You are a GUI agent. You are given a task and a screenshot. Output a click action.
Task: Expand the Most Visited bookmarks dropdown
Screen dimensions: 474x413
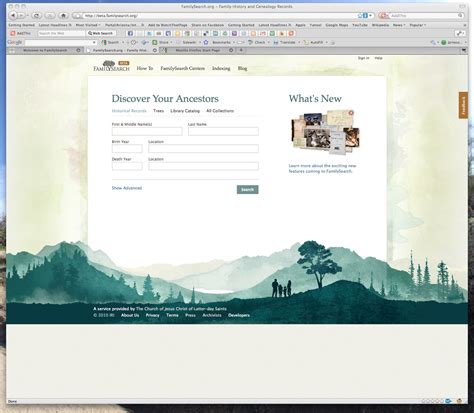coord(88,25)
